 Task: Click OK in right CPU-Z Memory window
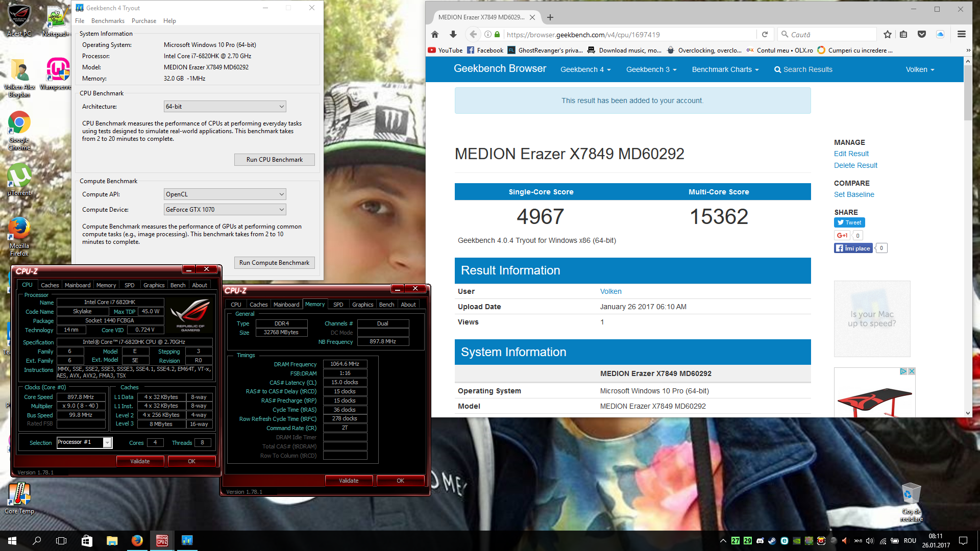click(x=400, y=481)
